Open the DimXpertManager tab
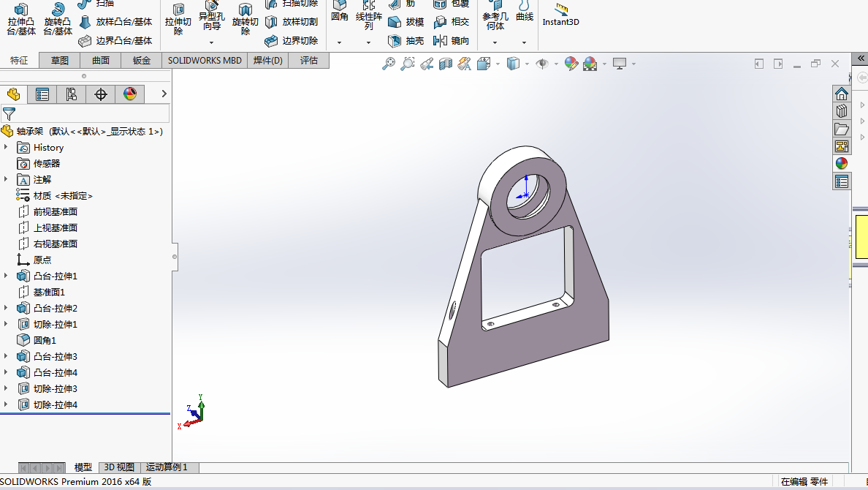The height and width of the screenshot is (490, 868). [x=101, y=94]
